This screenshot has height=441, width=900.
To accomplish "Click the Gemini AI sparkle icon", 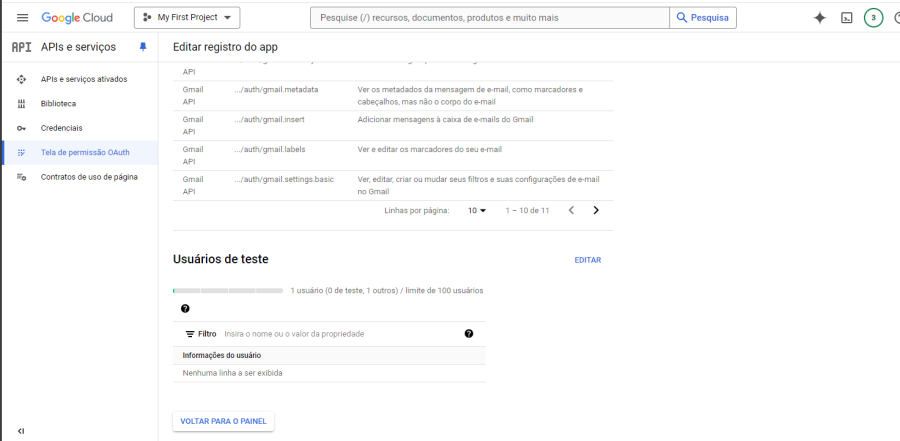I will tap(820, 18).
